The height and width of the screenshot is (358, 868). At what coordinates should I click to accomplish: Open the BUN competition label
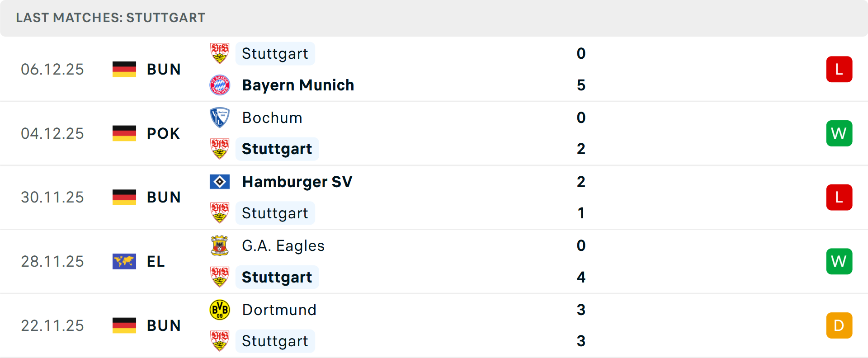coord(164,69)
